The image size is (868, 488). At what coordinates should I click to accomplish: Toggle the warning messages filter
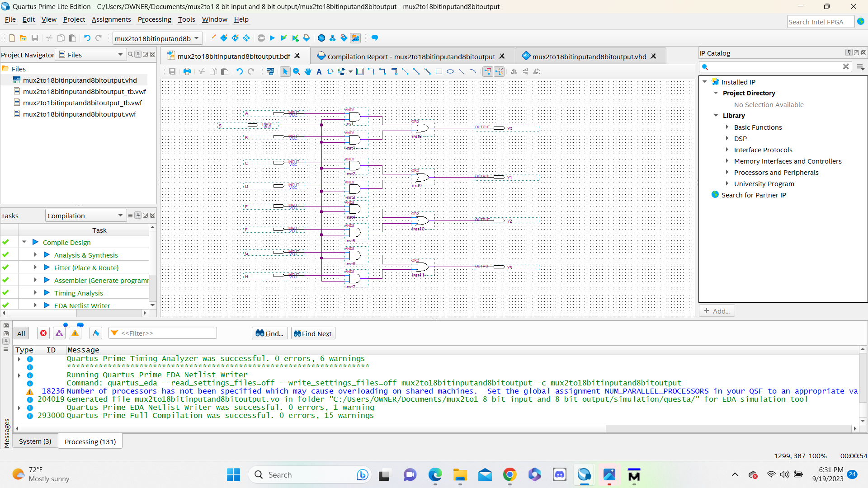(75, 333)
